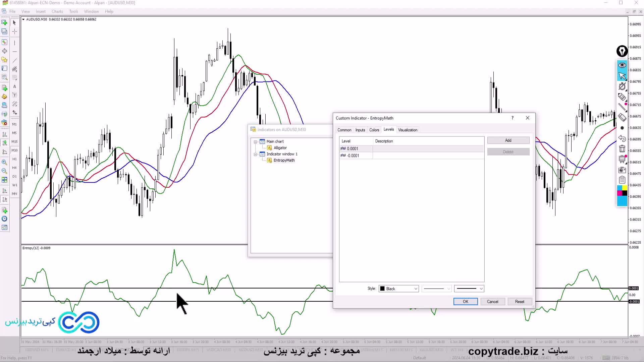Click the trash bin icon in annotation toolbar
Image resolution: width=644 pixels, height=362 pixels.
click(x=622, y=149)
